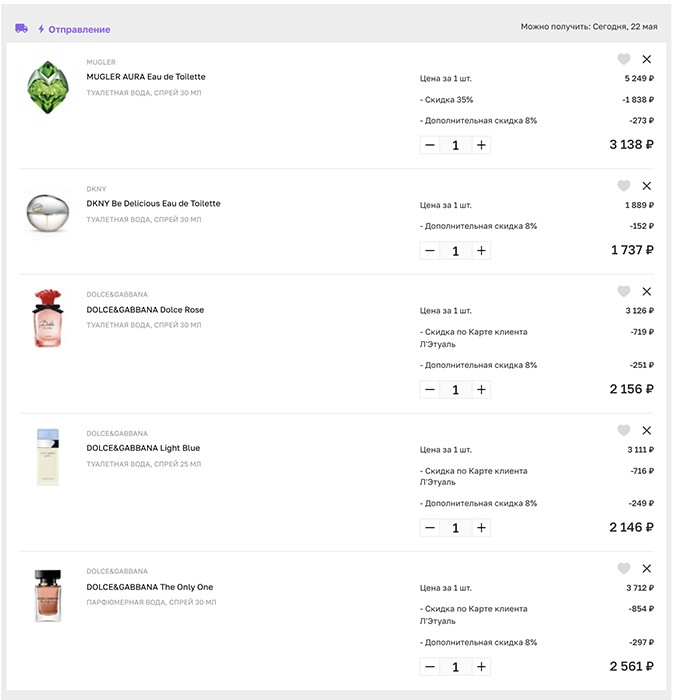Remove Light Blue with X icon
Image resolution: width=676 pixels, height=700 pixels.
(647, 430)
